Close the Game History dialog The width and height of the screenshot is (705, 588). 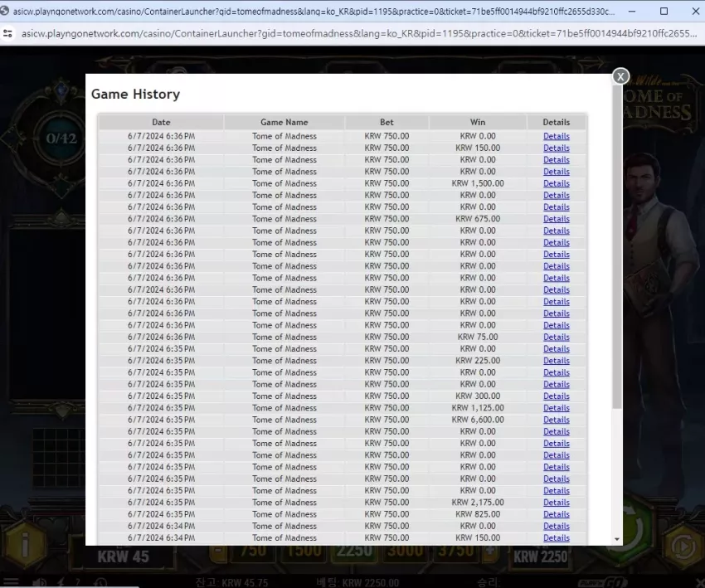(620, 77)
